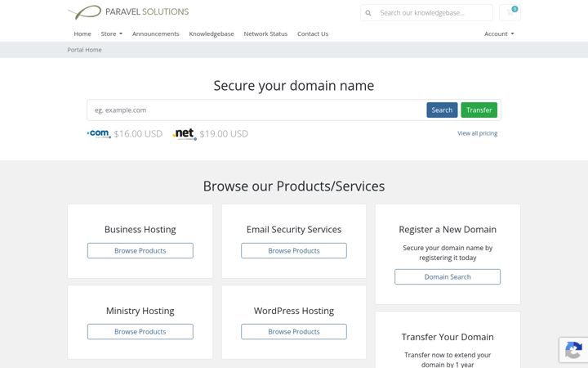
Task: Click the Register a New Domain heading
Action: pyautogui.click(x=448, y=230)
